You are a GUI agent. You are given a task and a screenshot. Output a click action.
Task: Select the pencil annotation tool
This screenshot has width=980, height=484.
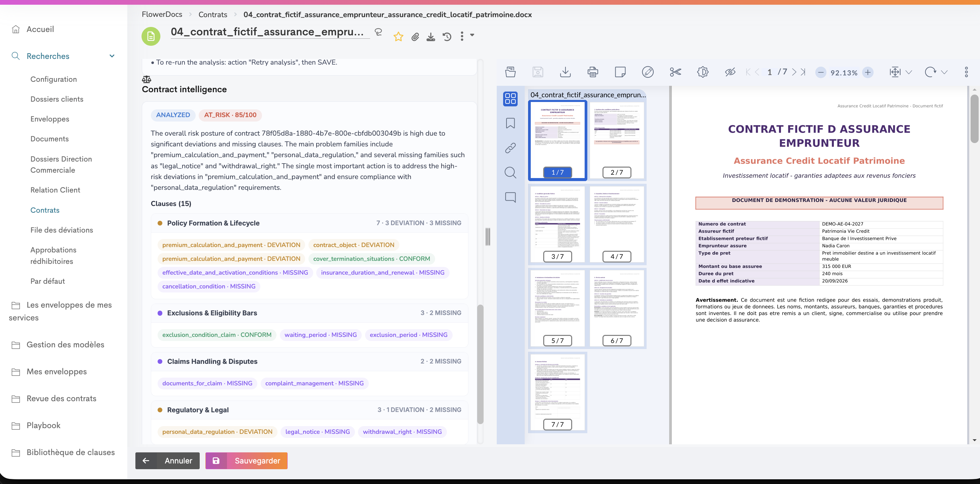[648, 72]
